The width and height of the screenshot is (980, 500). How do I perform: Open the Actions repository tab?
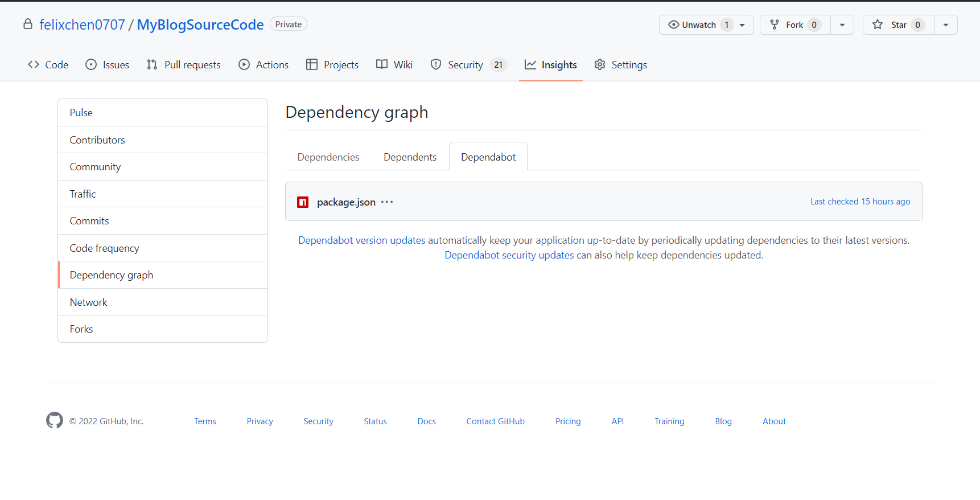263,65
